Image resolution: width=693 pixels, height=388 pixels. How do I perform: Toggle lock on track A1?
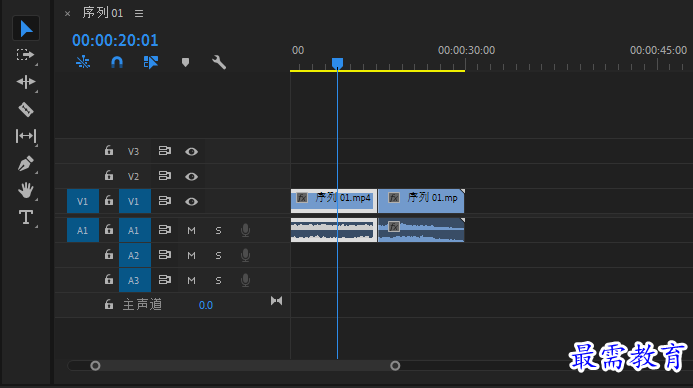pyautogui.click(x=109, y=229)
